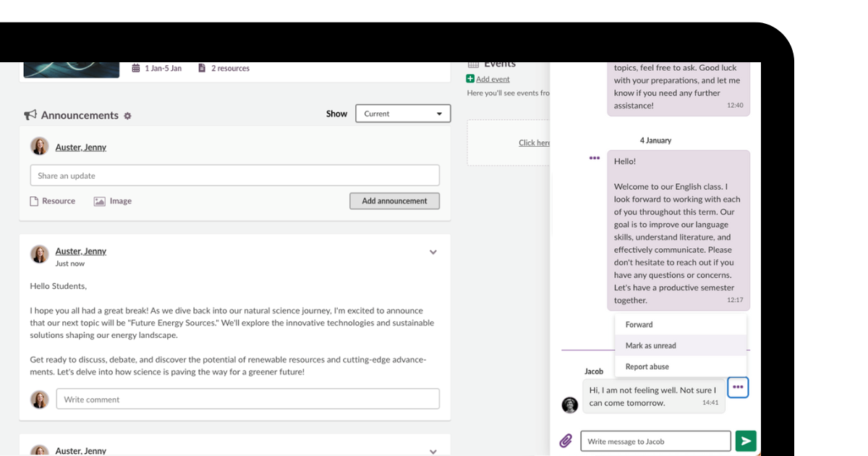The height and width of the screenshot is (456, 868).
Task: Select Report abuse in the context menu
Action: coord(647,367)
